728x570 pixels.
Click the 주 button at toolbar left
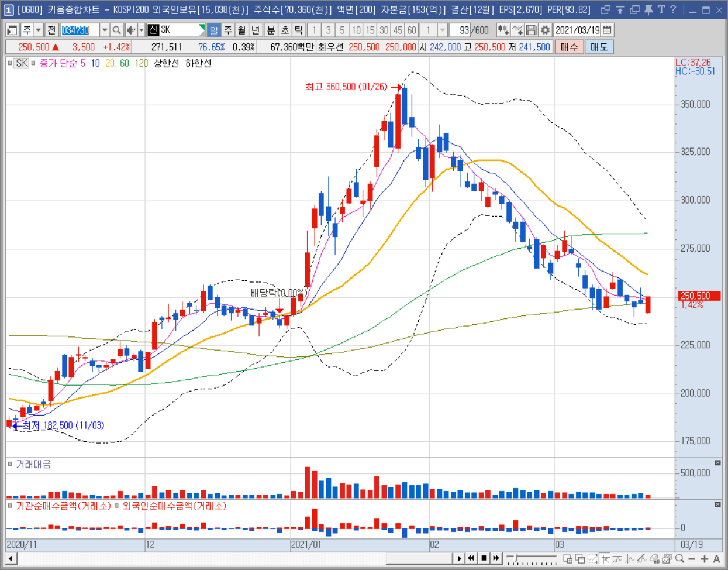tap(27, 30)
